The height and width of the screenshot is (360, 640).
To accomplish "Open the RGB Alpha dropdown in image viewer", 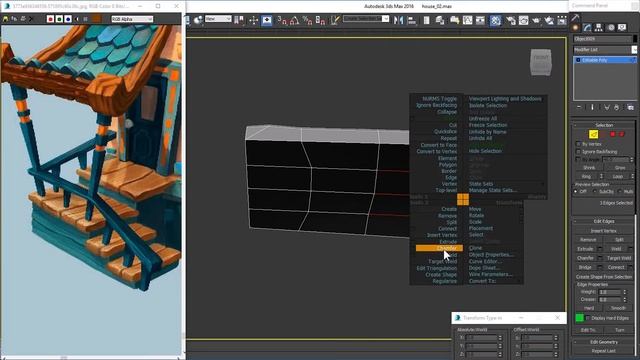I will coord(132,19).
